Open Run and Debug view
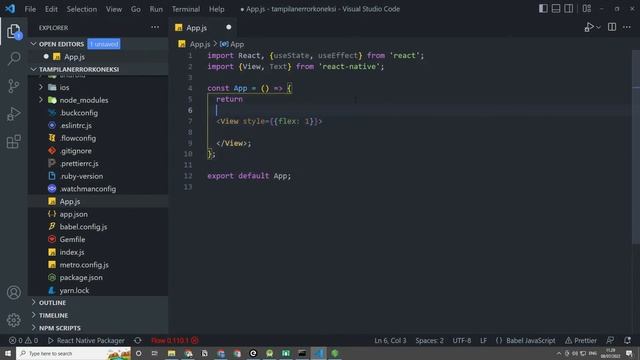The height and width of the screenshot is (360, 640). [13, 114]
